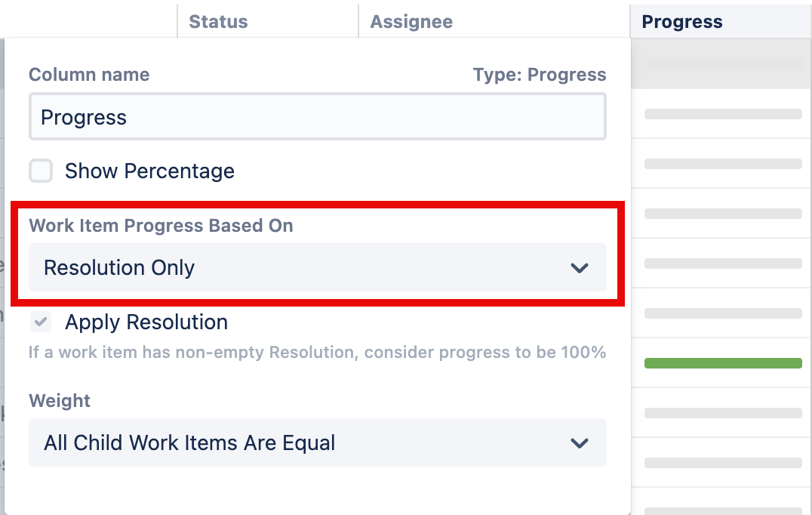
Task: Select the Progress column header
Action: coord(682,22)
